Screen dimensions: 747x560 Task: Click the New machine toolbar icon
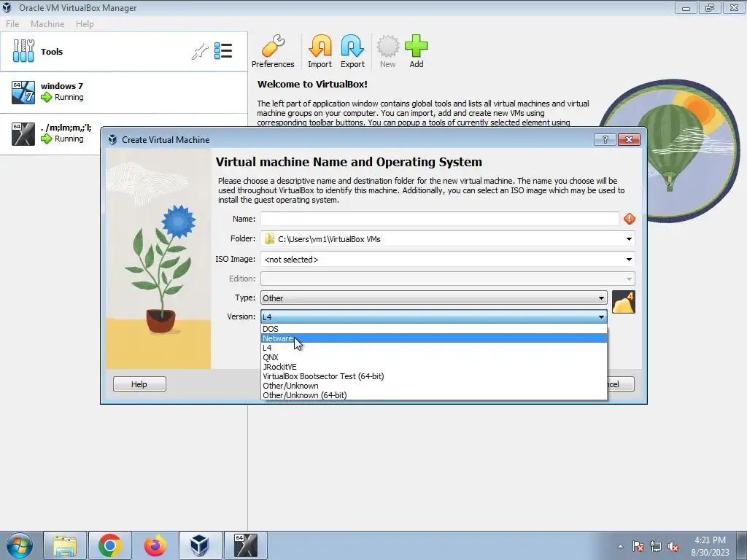point(388,52)
